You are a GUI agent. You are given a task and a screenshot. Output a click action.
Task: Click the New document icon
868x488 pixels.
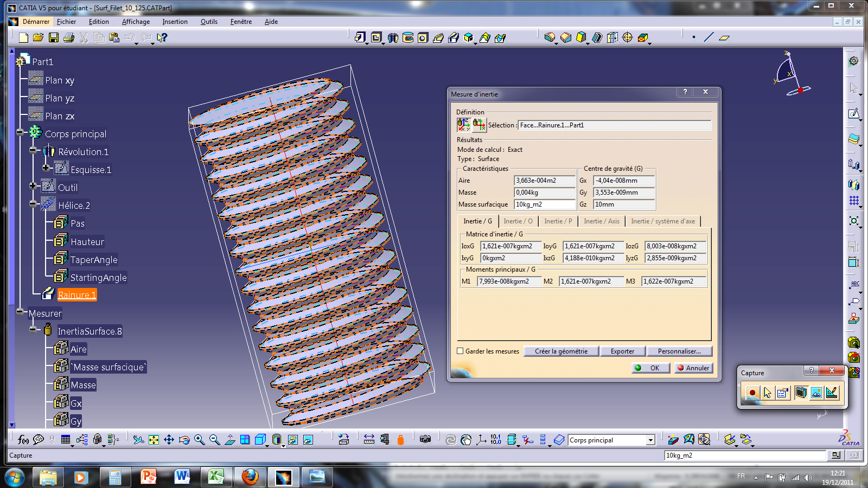point(23,37)
